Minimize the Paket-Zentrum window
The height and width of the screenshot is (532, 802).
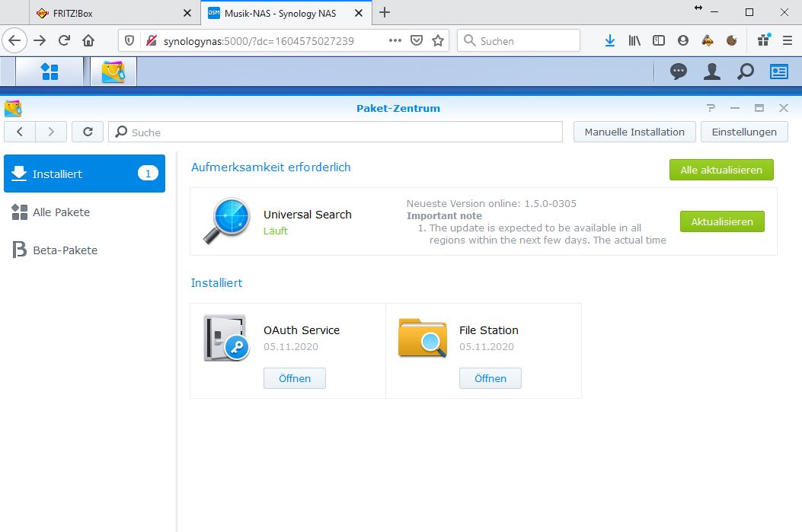click(735, 108)
